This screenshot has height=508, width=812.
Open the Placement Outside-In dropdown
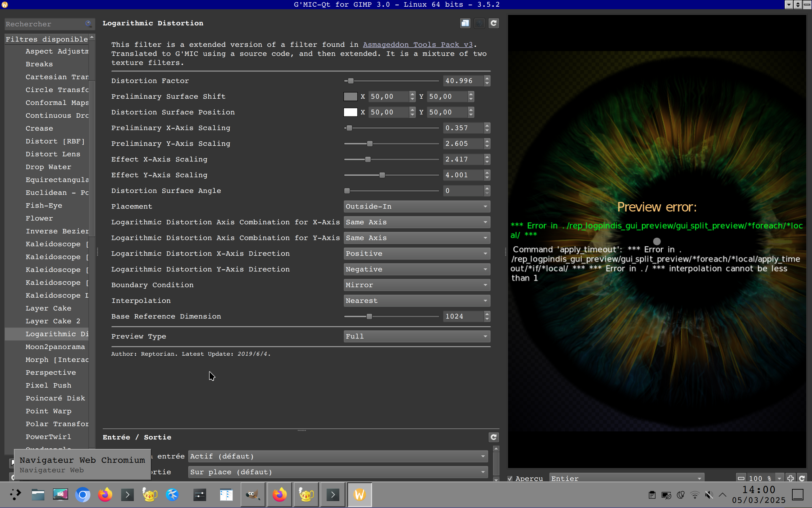tap(417, 206)
